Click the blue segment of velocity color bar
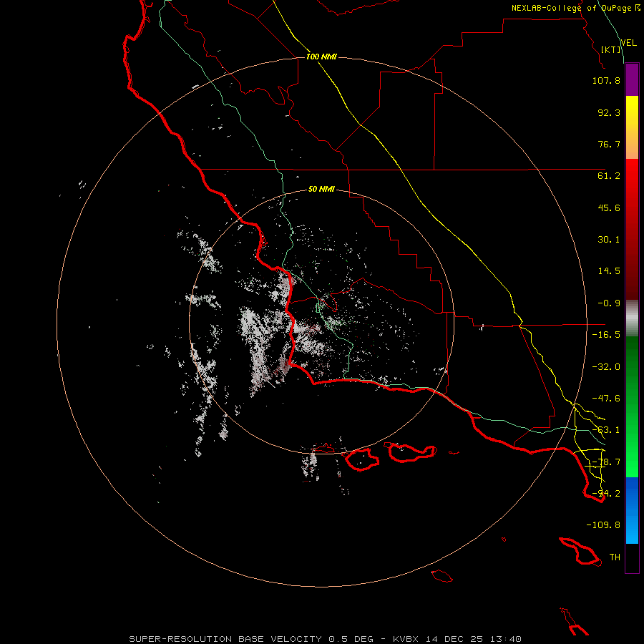The image size is (644, 644). point(632,510)
